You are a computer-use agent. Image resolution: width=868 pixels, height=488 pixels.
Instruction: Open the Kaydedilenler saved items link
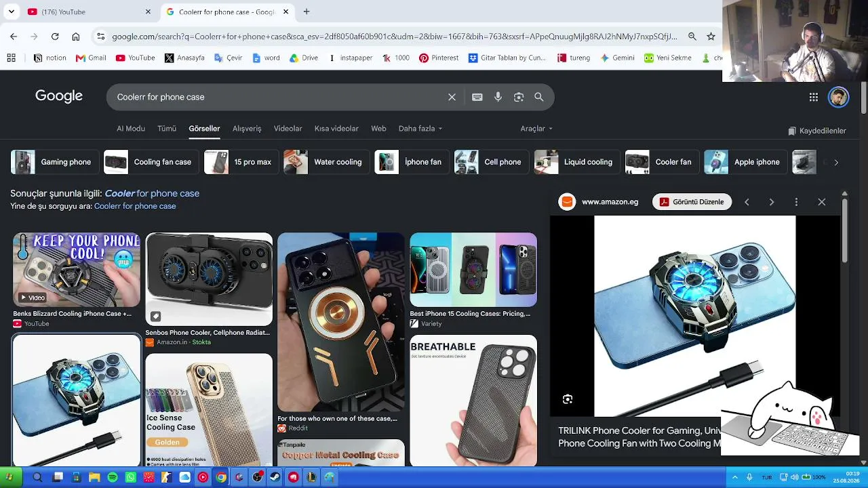coord(817,131)
